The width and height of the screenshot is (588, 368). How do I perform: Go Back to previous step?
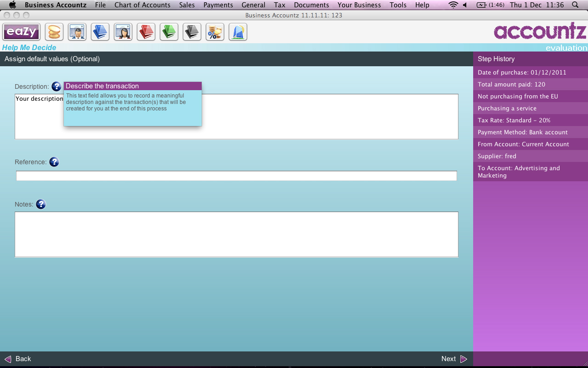tap(18, 359)
